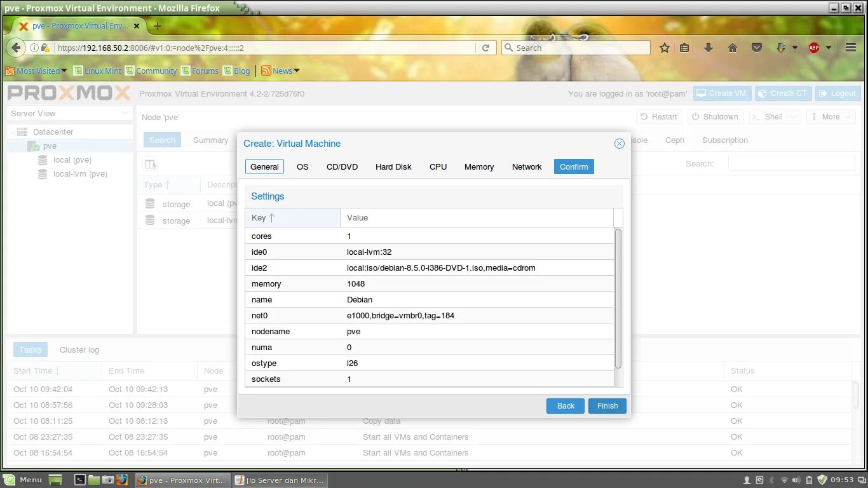
Task: Select the pve node in tree
Action: point(50,146)
